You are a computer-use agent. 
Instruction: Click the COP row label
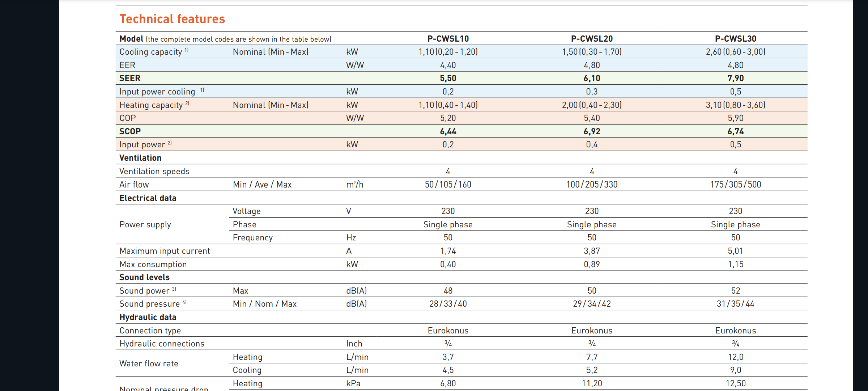pyautogui.click(x=128, y=118)
